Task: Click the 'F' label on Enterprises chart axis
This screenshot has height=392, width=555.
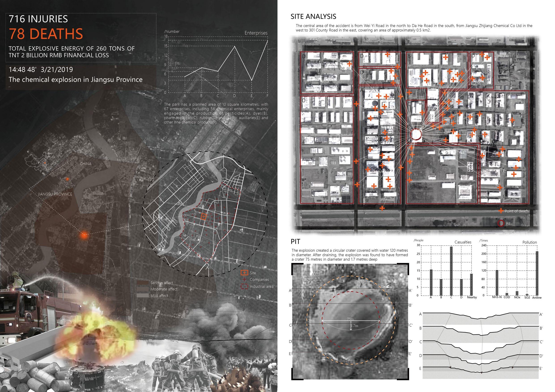Action: [x=267, y=96]
